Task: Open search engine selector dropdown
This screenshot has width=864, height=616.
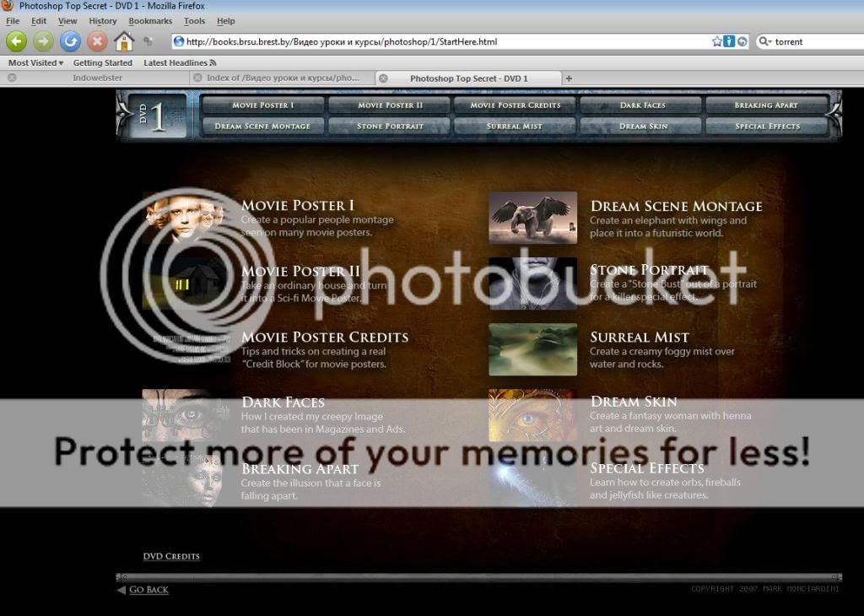Action: pyautogui.click(x=764, y=41)
